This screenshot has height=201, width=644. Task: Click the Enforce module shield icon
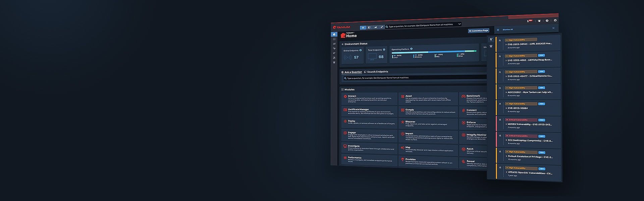(x=463, y=123)
